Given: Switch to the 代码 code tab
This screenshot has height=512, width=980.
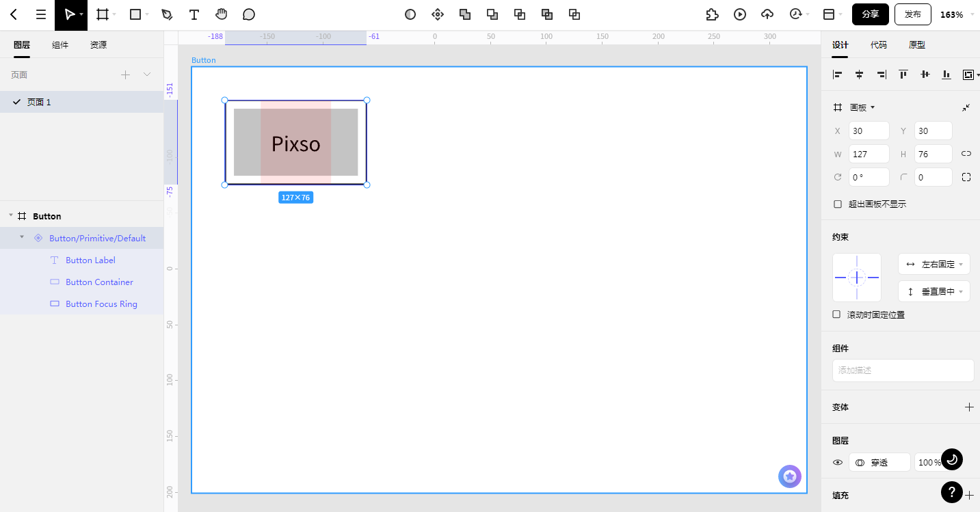Looking at the screenshot, I should click(x=879, y=45).
